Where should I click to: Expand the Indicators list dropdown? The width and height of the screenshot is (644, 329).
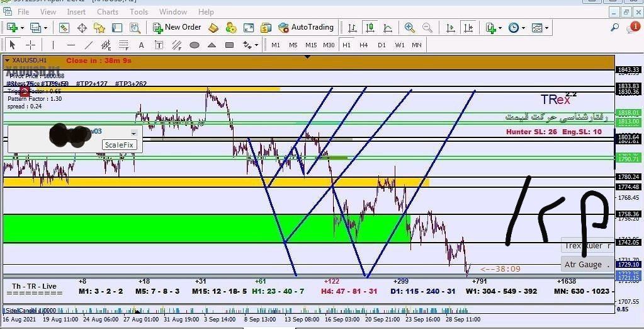coord(499,28)
